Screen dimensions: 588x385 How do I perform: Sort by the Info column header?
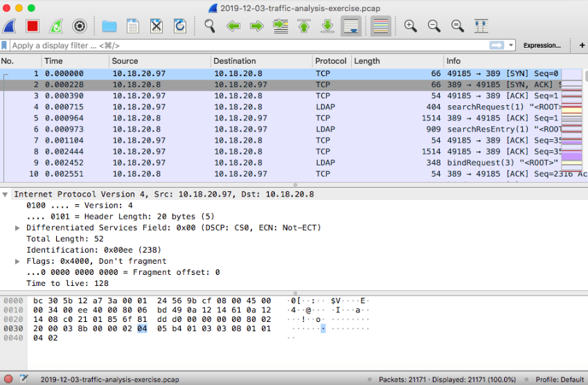(514, 61)
